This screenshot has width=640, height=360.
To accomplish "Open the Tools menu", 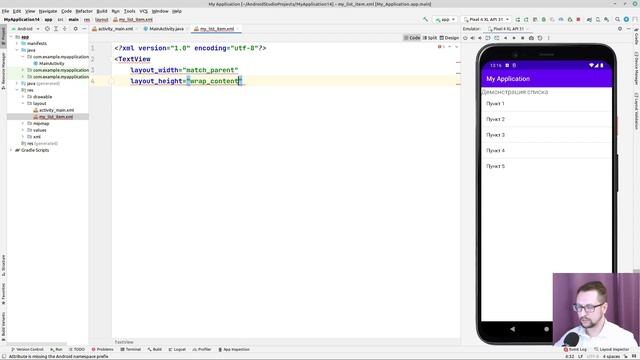I will (x=129, y=11).
